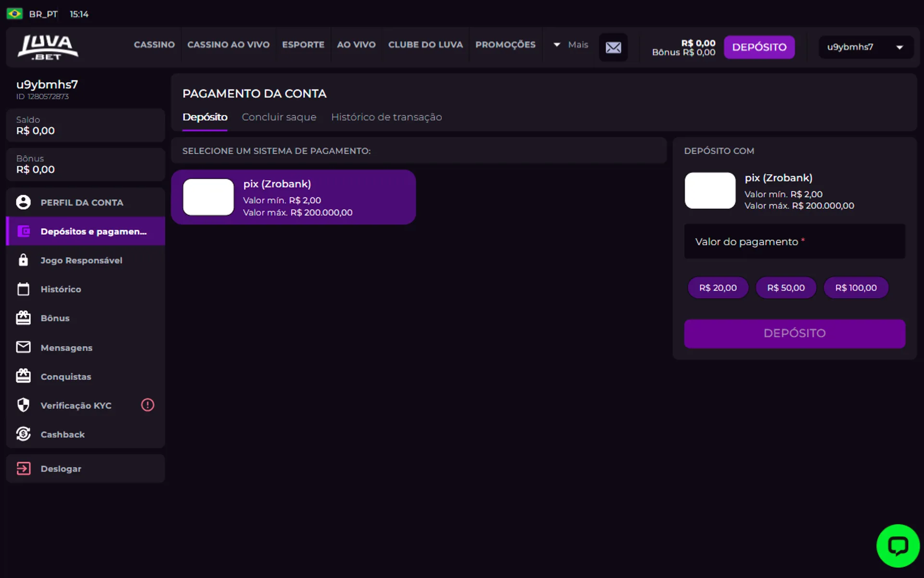Viewport: 924px width, 578px height.
Task: Click the Cashback icon in sidebar
Action: click(23, 434)
